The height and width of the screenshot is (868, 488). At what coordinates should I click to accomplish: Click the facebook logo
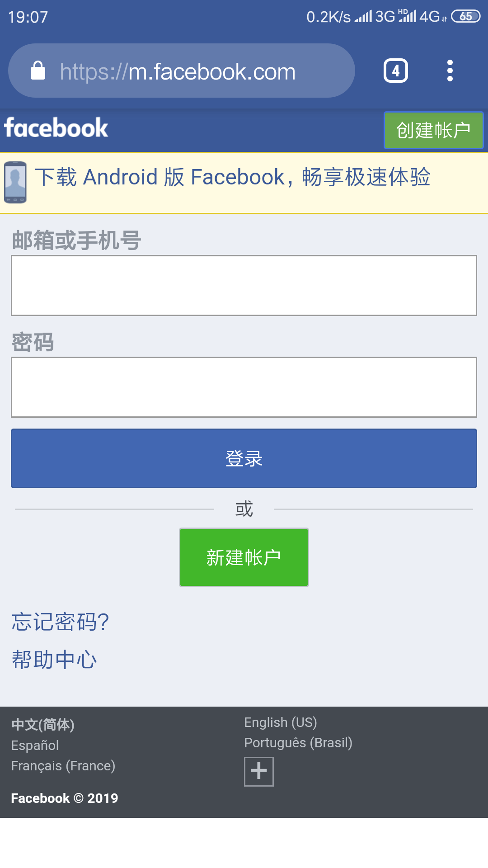[x=56, y=128]
